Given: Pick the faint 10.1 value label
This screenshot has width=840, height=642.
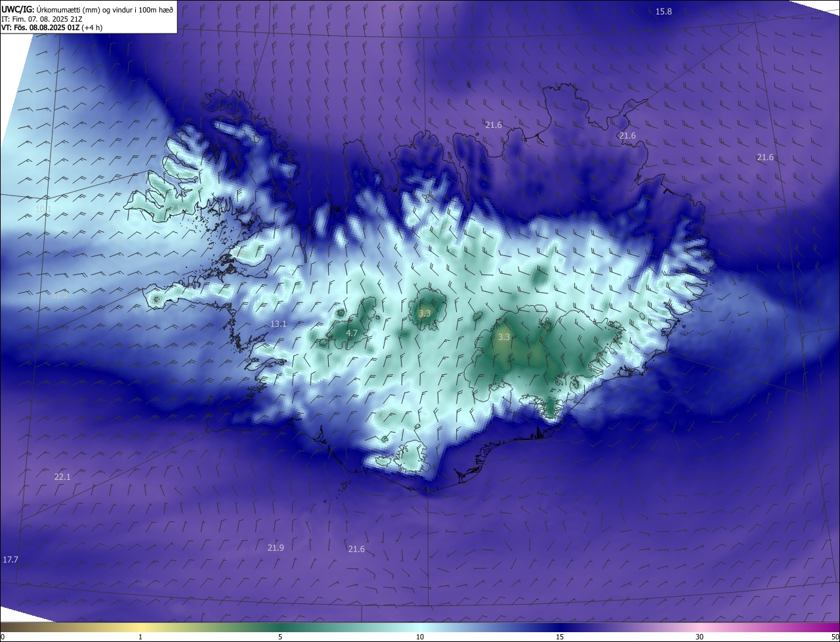Looking at the screenshot, I should pos(43,209).
